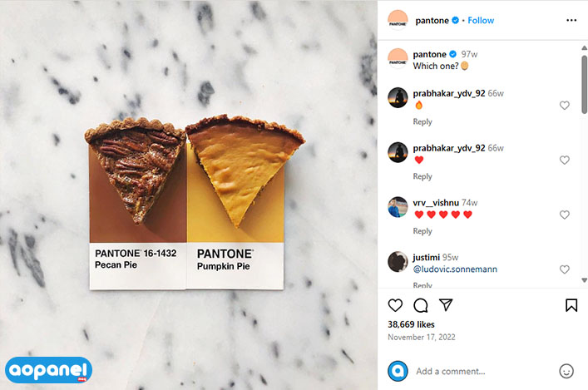The width and height of the screenshot is (588, 390).
Task: Open the comment bubble icon
Action: 420,305
